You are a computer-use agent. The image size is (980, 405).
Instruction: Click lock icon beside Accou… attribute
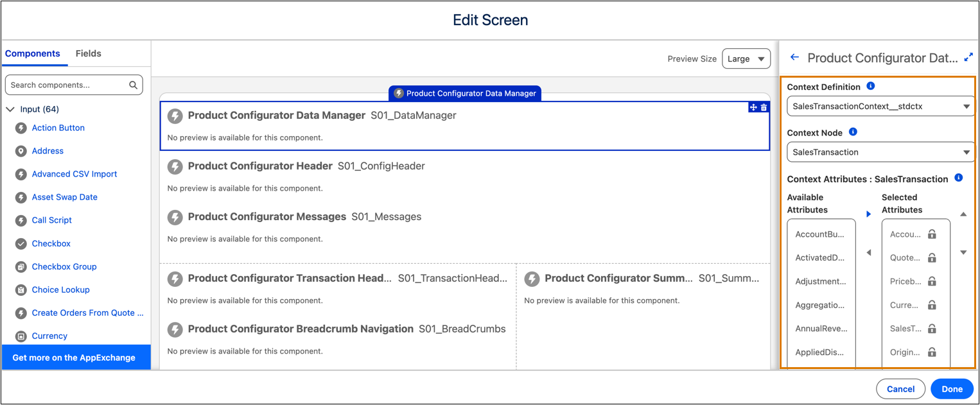pos(932,234)
